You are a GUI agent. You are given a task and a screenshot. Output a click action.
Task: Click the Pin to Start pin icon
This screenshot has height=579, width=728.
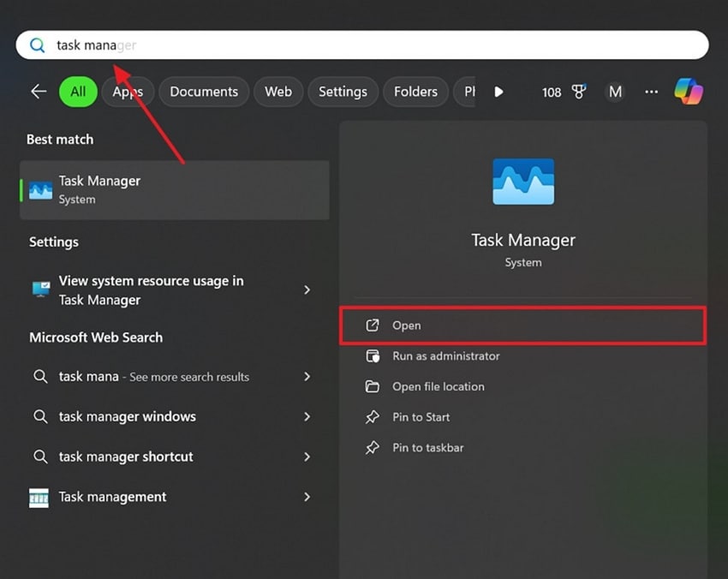[373, 417]
